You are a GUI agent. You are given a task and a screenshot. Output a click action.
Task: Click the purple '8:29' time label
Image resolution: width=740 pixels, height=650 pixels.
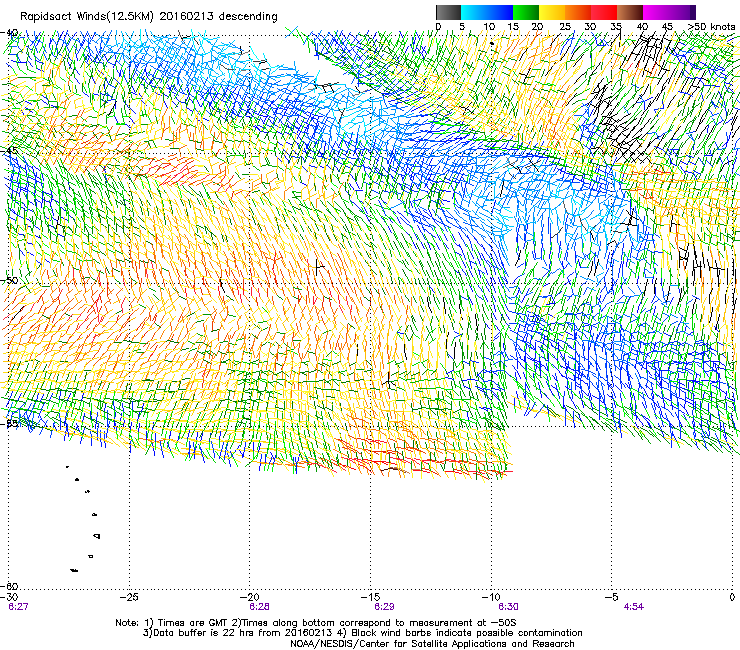[x=384, y=607]
